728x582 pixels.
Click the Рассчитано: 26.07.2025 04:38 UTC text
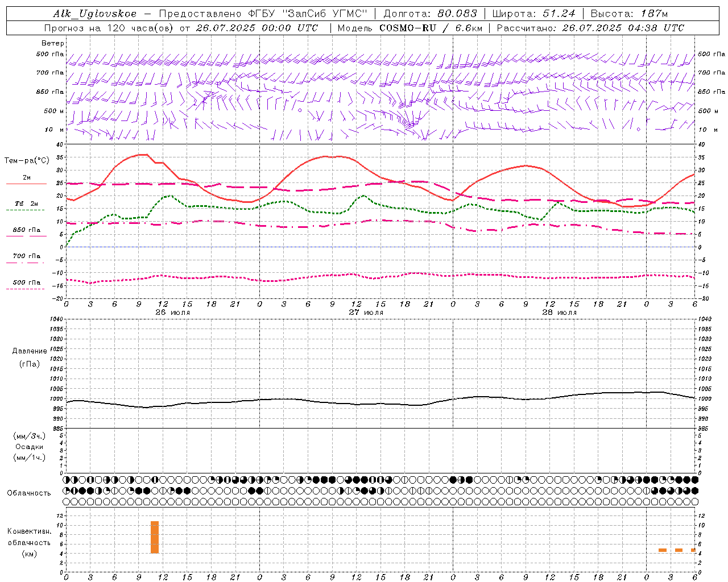click(x=590, y=28)
